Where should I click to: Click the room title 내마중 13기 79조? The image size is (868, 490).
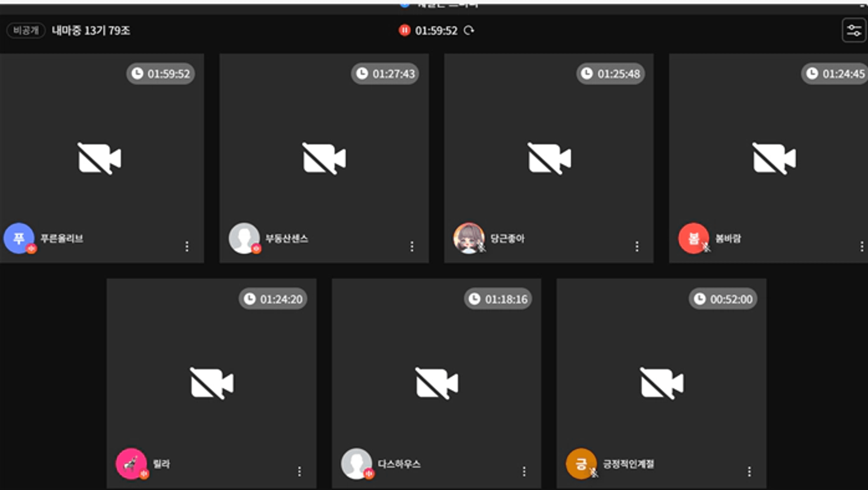point(91,31)
